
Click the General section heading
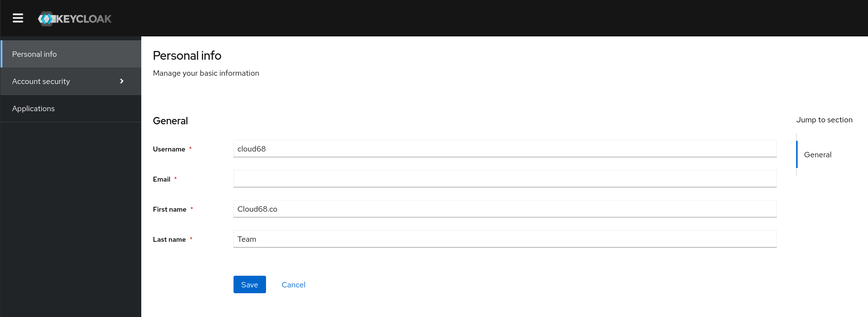[x=170, y=120]
